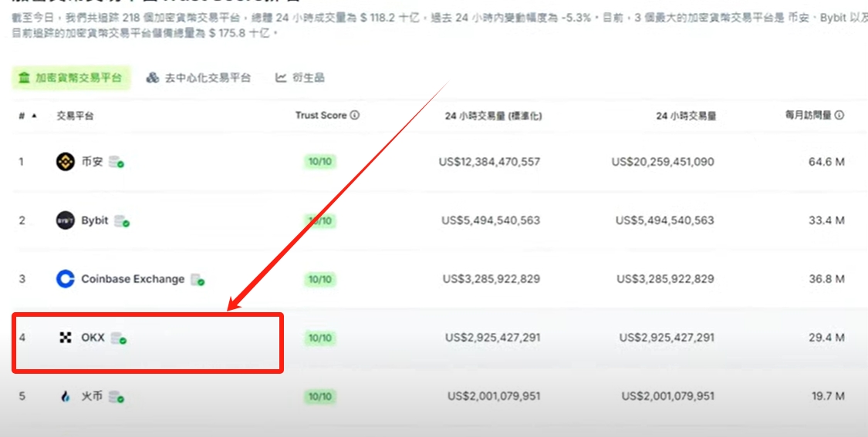Click the cubes icon beside 去中心化交易平台

153,77
